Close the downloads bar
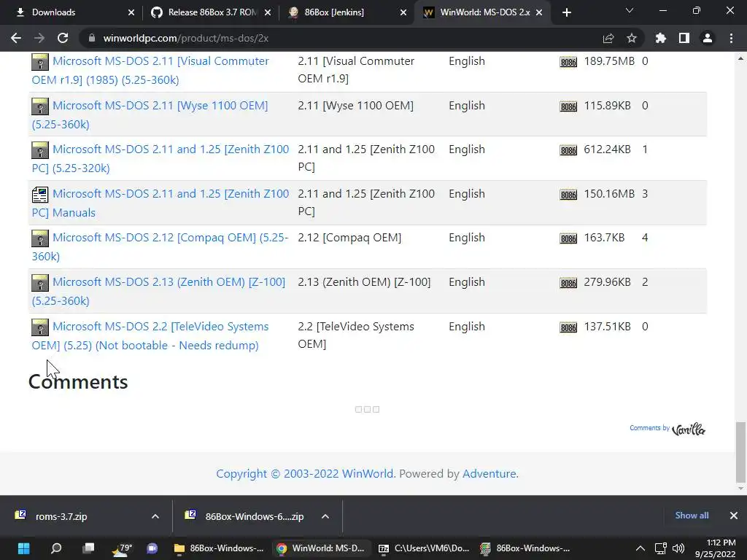 [x=734, y=516]
